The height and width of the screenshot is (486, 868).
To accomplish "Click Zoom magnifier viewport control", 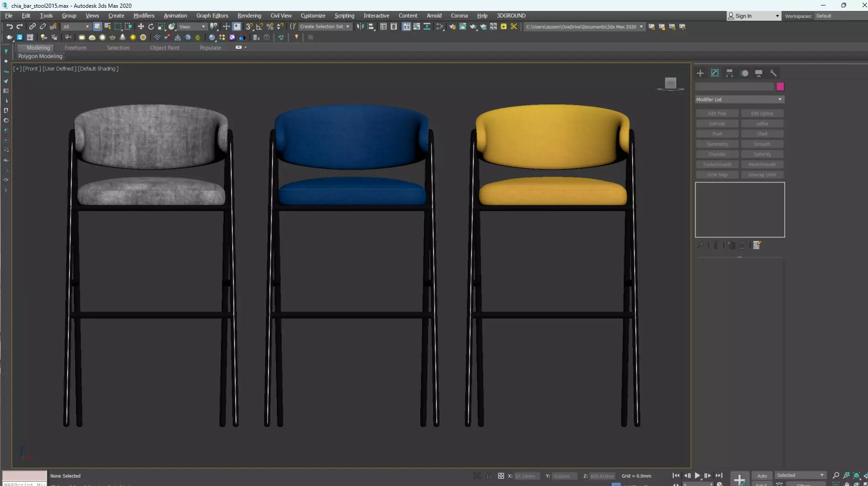I will [836, 476].
